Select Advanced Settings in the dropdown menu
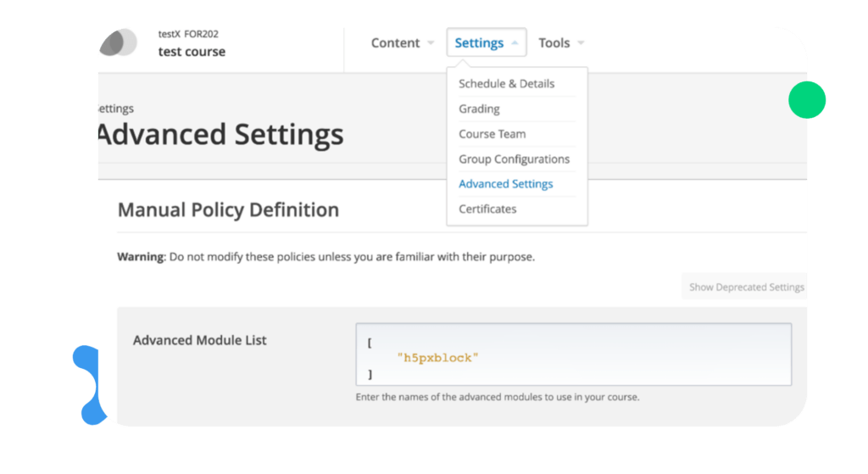 point(505,184)
